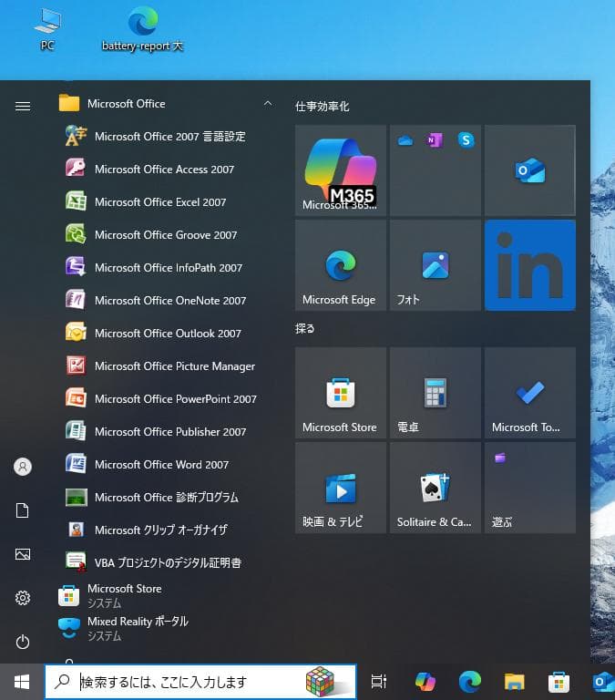
Task: Open the 映画 & テレビ tile
Action: point(341,488)
